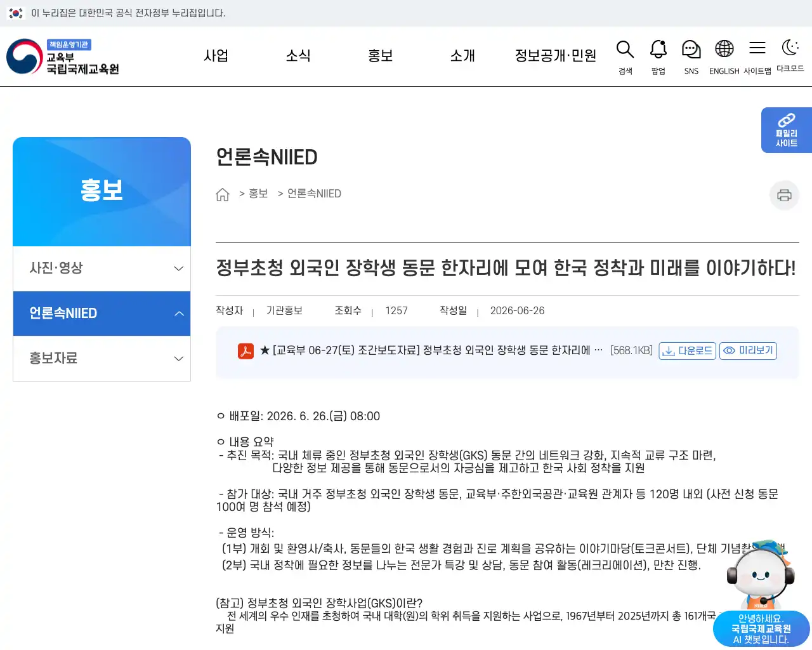
Task: Collapse the 언론속NIIED sidebar section
Action: (101, 314)
